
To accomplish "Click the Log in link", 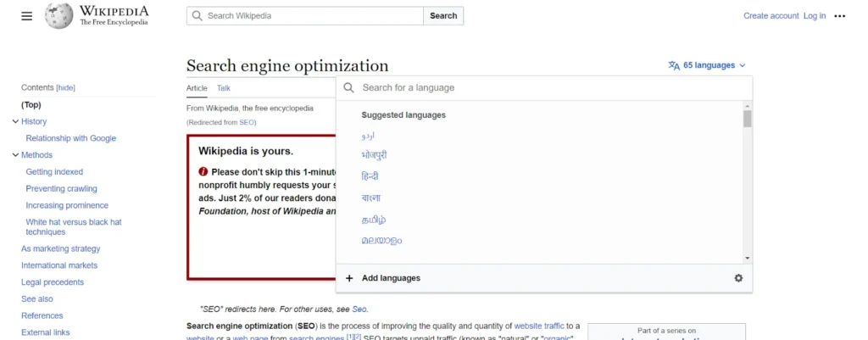I will 815,16.
